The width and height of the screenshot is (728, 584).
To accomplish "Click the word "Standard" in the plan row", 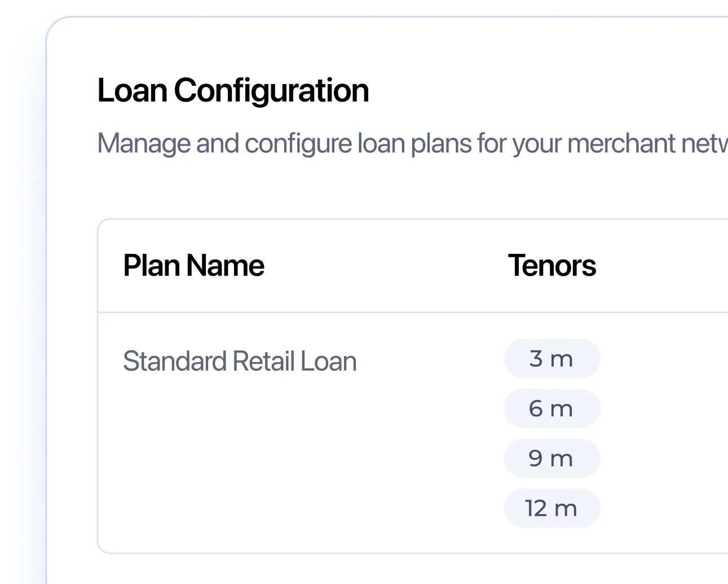I will pyautogui.click(x=174, y=361).
